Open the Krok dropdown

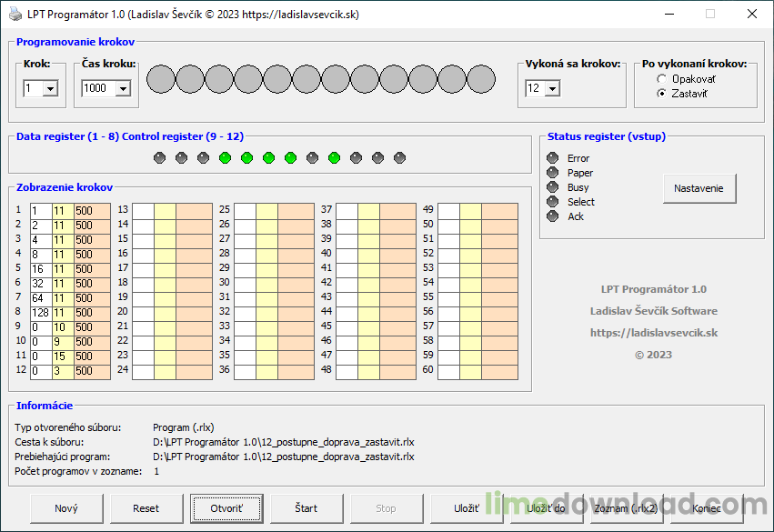tap(50, 88)
